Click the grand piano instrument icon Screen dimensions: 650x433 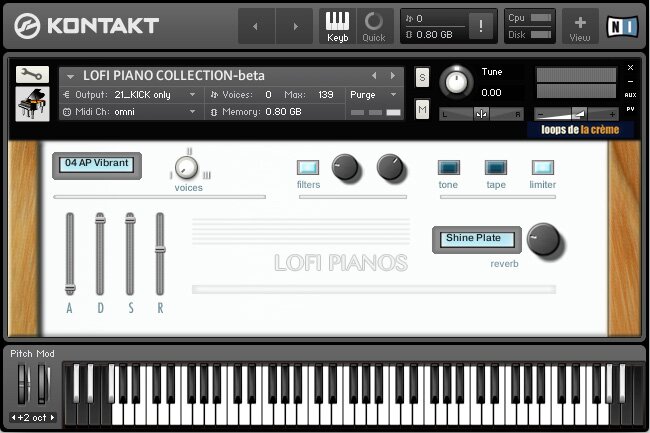[32, 104]
